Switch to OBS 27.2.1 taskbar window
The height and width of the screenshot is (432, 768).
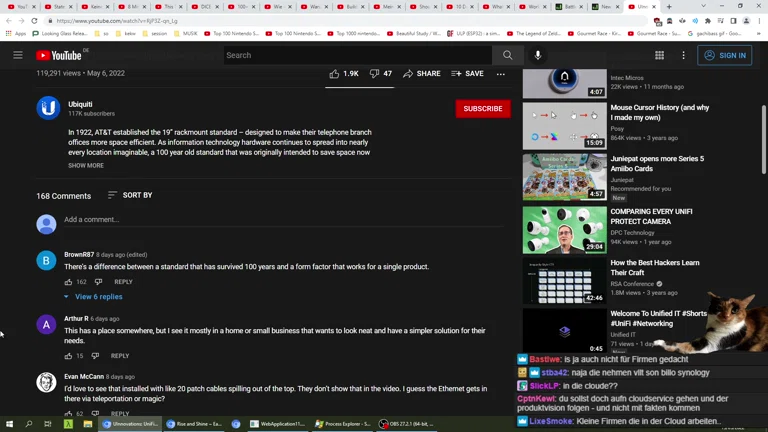tap(407, 424)
